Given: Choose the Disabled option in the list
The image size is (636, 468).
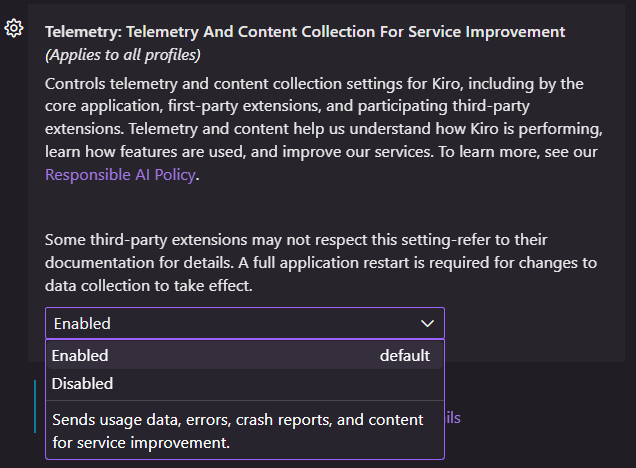Looking at the screenshot, I should (x=245, y=384).
